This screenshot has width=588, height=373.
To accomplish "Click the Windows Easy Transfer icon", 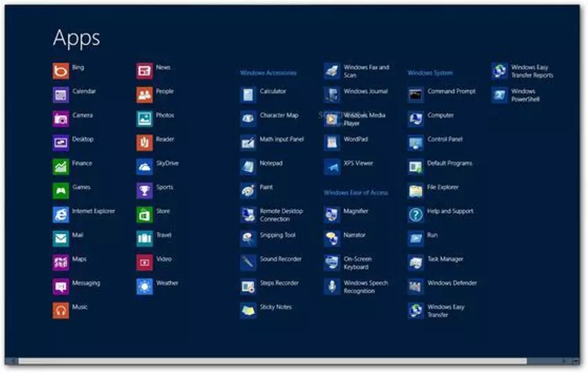I will click(x=416, y=311).
